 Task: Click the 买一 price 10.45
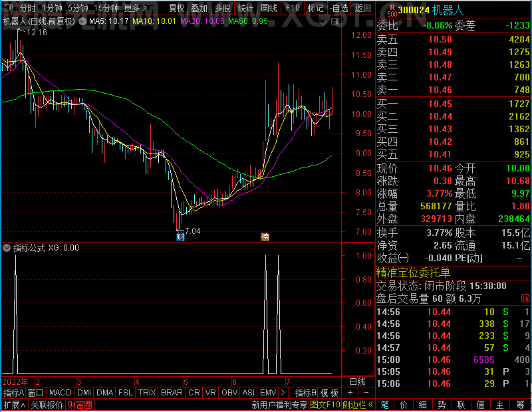coord(440,104)
